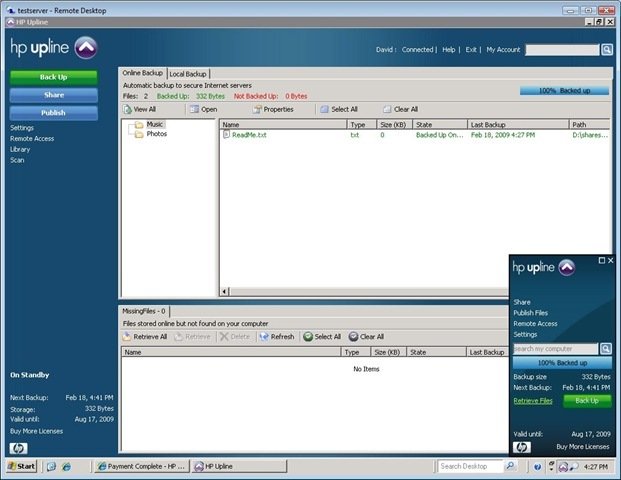
Task: Click the Retrieve toolbar icon
Action: click(x=179, y=337)
